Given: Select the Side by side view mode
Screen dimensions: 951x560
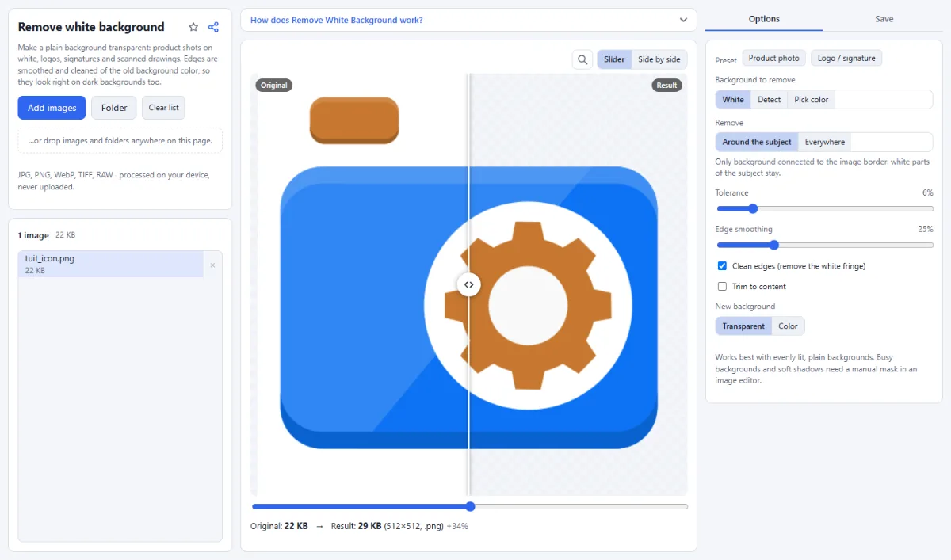Looking at the screenshot, I should 659,59.
